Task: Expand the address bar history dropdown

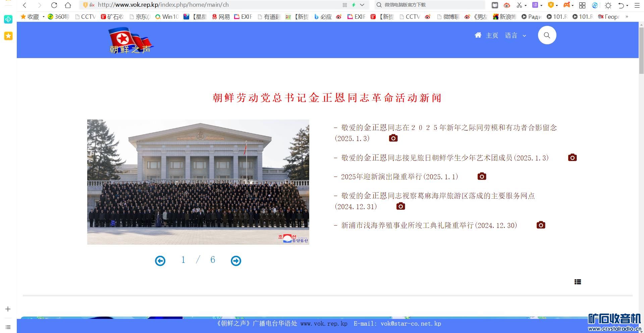Action: pos(362,5)
